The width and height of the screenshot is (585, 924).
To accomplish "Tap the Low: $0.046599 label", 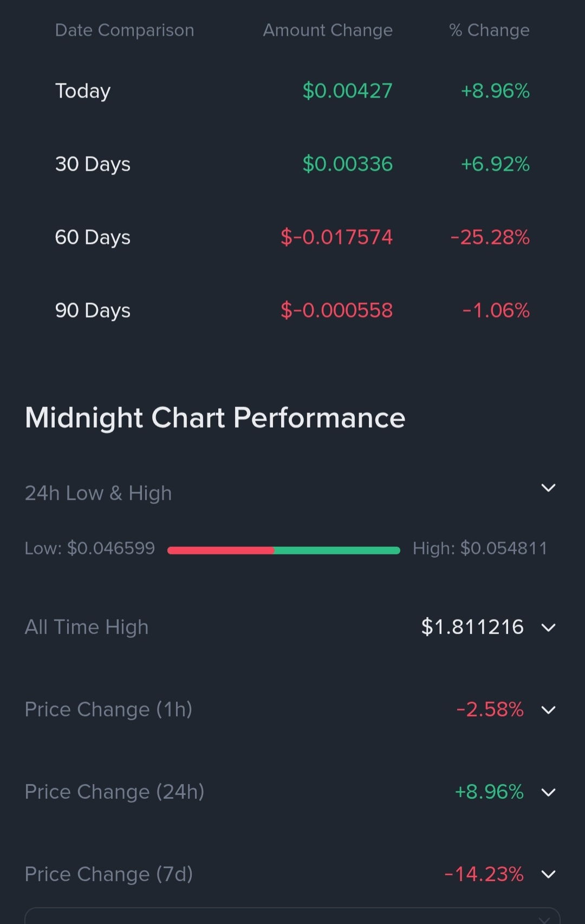I will coord(90,548).
